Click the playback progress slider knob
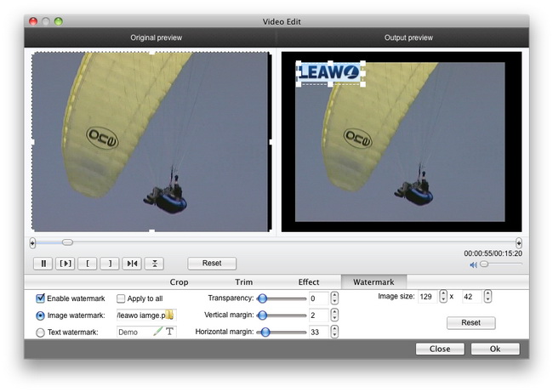553x392 pixels. click(x=67, y=242)
